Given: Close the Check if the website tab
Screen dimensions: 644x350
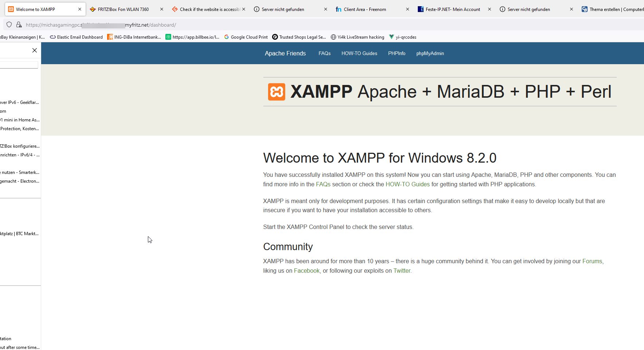Looking at the screenshot, I should click(244, 9).
